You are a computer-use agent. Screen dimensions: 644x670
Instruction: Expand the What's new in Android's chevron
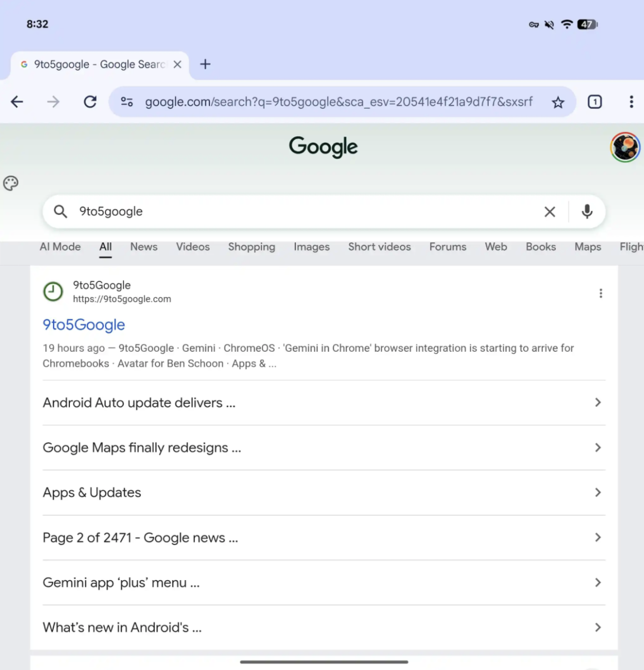click(x=598, y=627)
